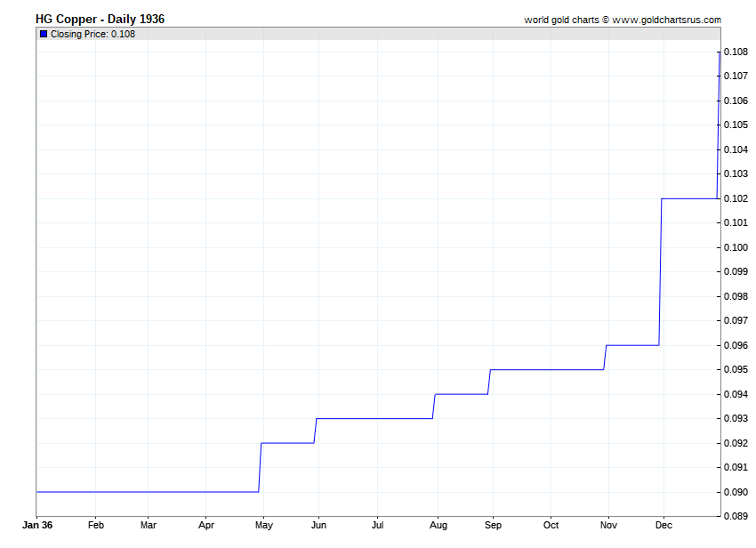Click the price line's 0.093 plateau, June to July
Image resolution: width=756 pixels, height=548 pixels.
pyautogui.click(x=374, y=418)
